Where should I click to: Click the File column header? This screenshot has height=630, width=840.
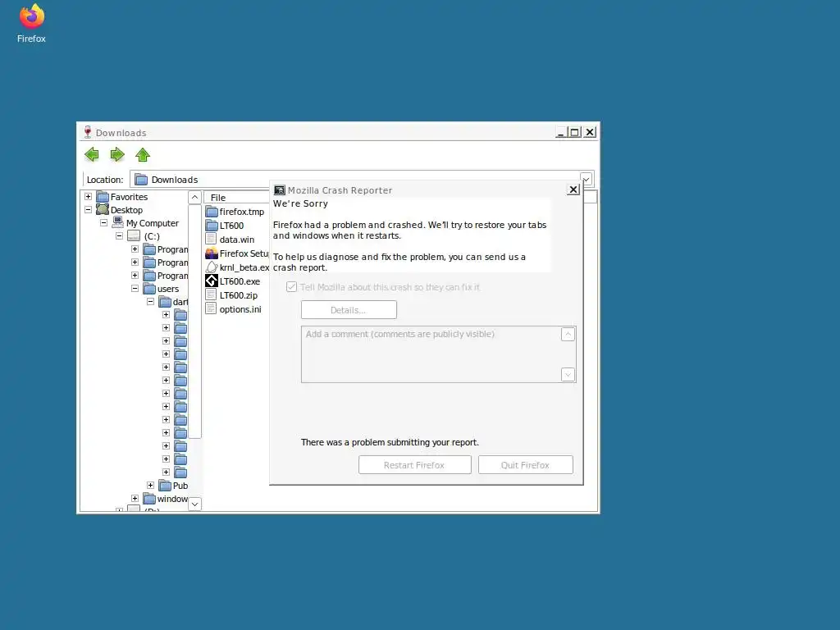236,197
